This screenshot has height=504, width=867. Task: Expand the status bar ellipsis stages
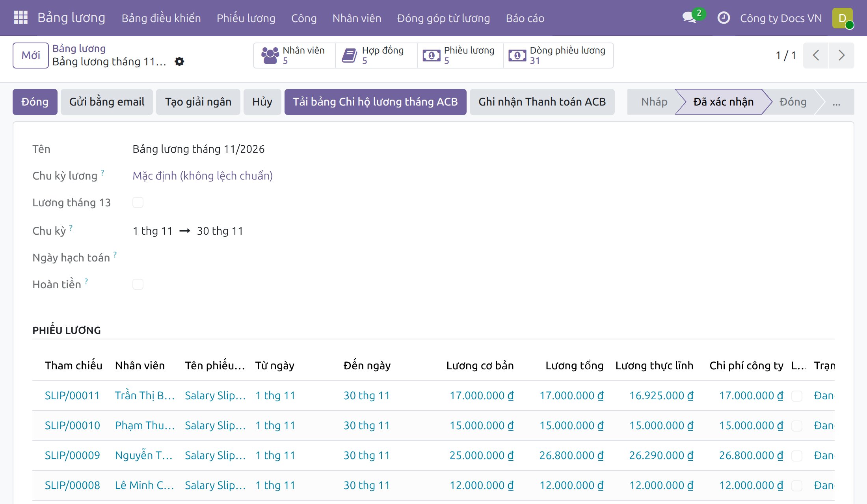(836, 102)
